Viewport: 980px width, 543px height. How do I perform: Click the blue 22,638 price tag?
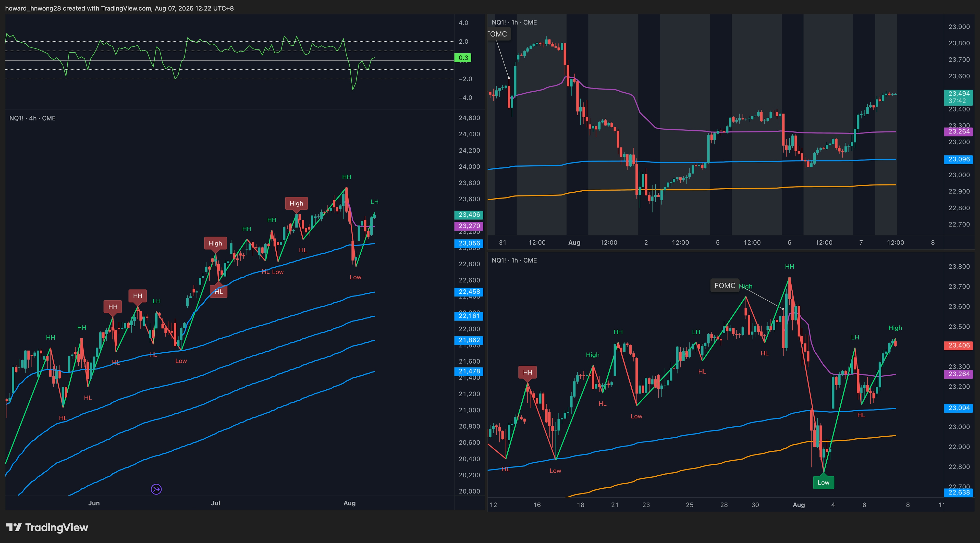click(959, 492)
